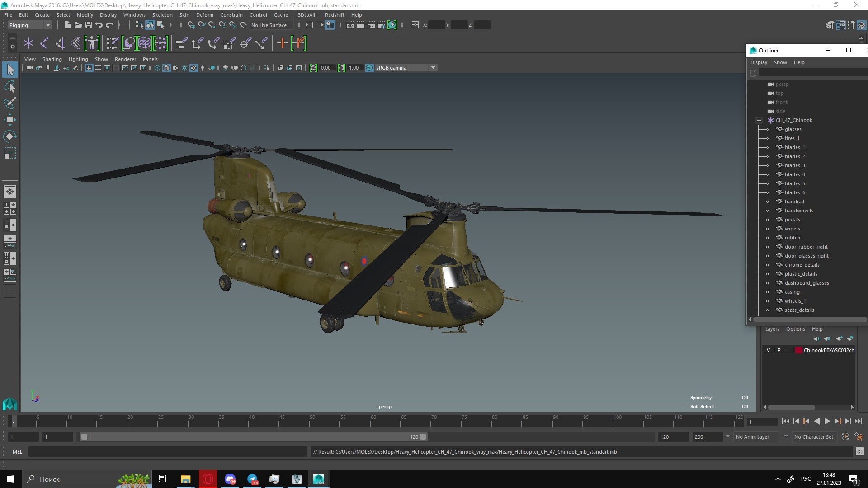Select the arrow Select tool
This screenshot has width=868, height=488.
(10, 70)
